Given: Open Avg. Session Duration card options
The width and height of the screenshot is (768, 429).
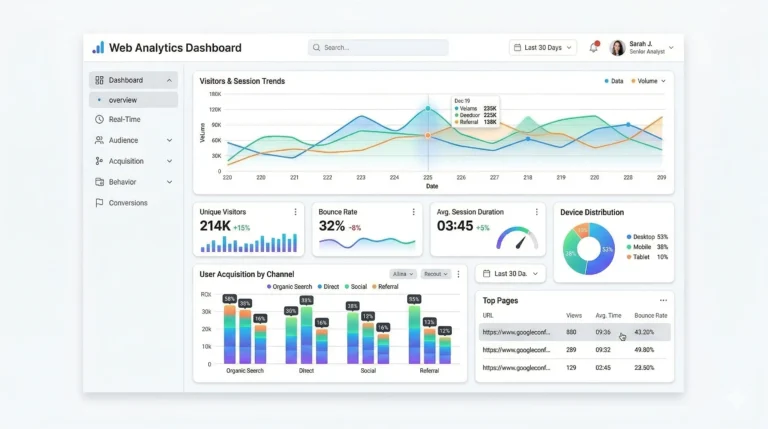Looking at the screenshot, I should coord(536,212).
